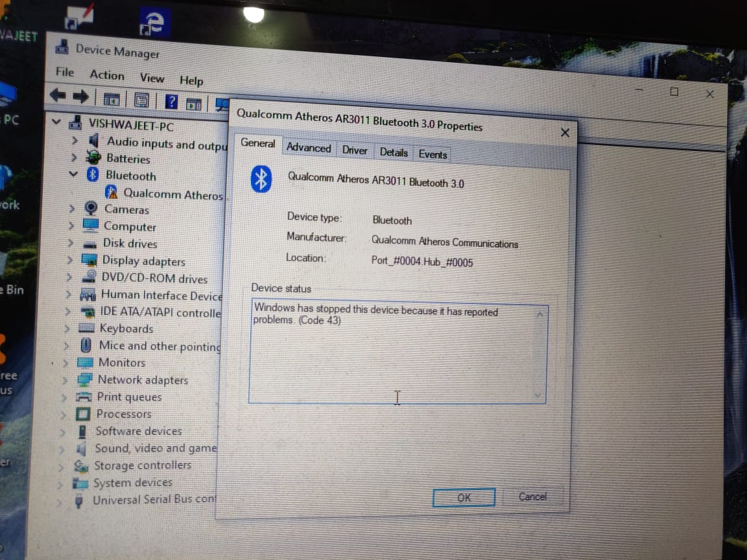Viewport: 747px width, 560px height.
Task: Click the Back arrow toolbar icon
Action: point(58,96)
